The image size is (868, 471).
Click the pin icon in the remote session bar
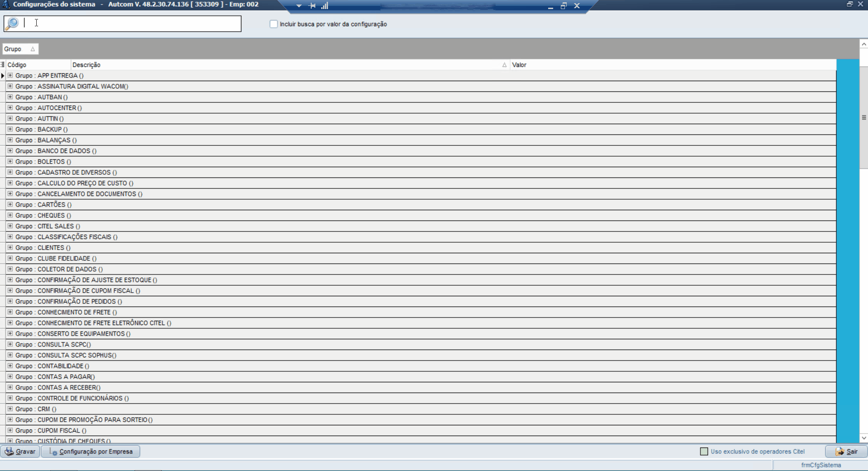tap(312, 6)
